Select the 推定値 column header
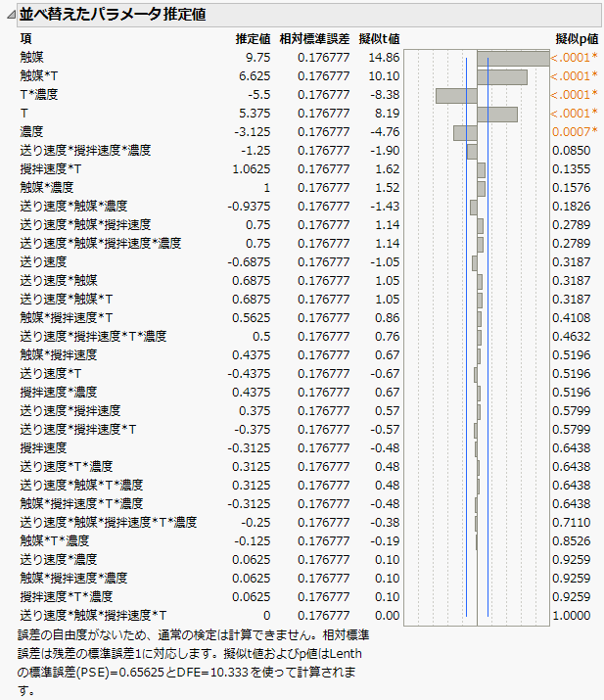 coord(254,39)
